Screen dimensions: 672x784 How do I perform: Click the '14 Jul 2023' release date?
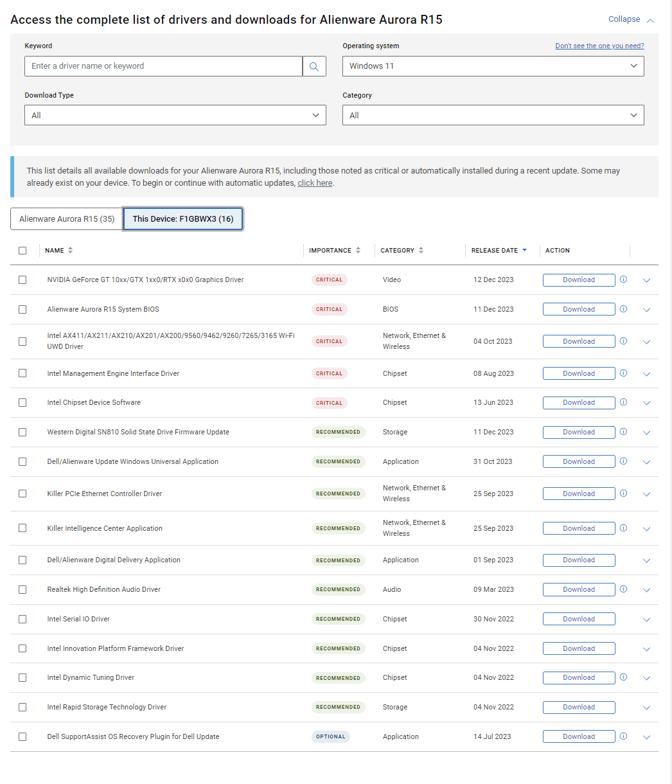click(492, 736)
